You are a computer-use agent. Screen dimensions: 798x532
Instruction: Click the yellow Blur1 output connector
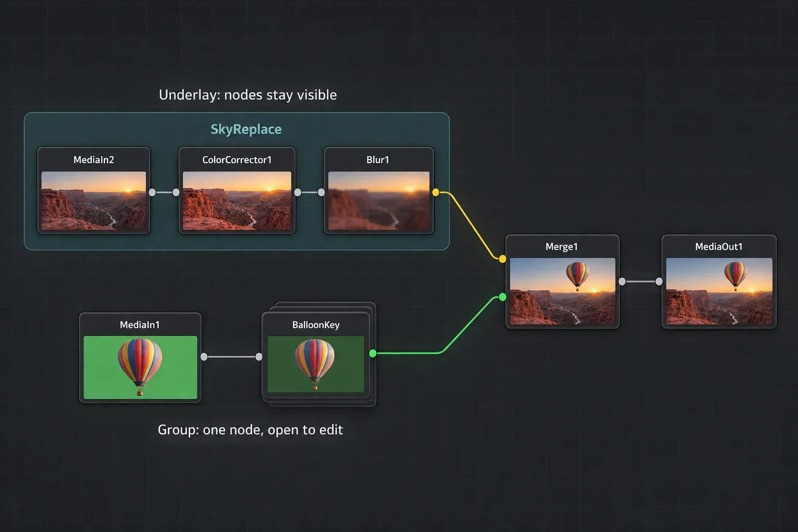(x=436, y=192)
